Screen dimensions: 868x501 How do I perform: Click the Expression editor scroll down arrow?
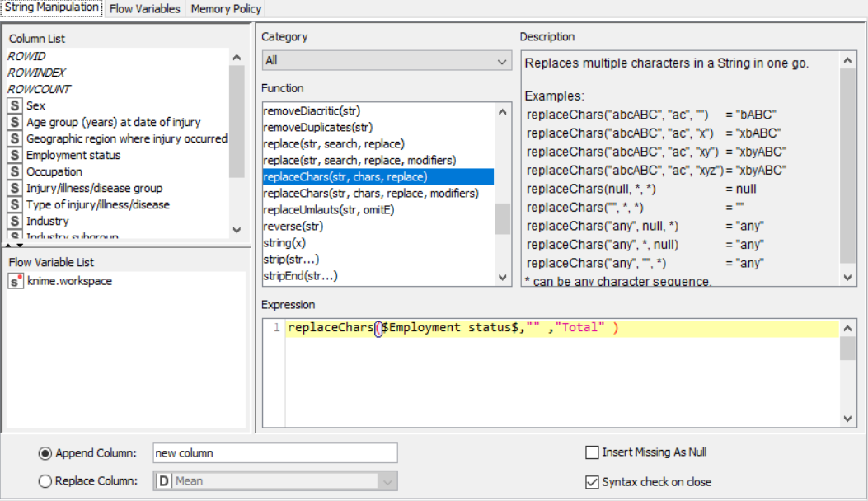pos(847,419)
